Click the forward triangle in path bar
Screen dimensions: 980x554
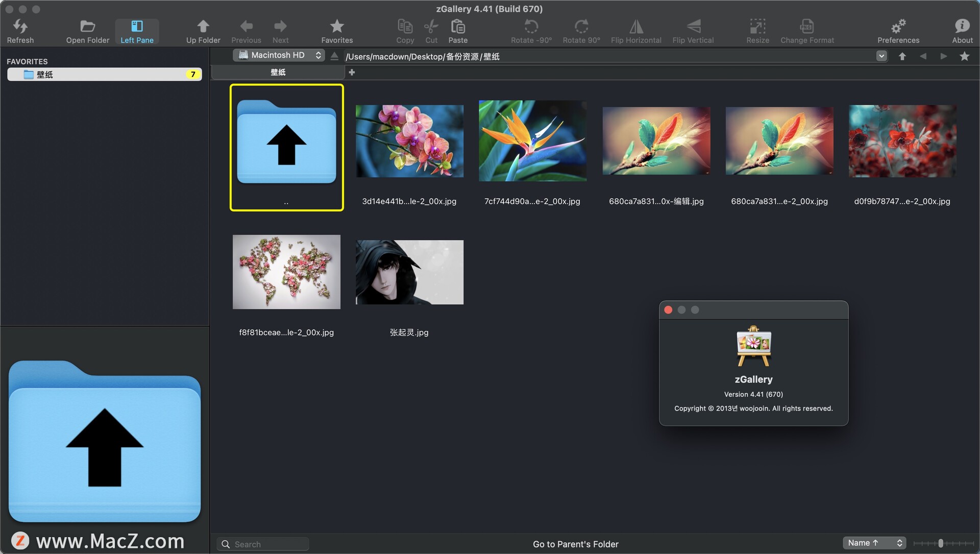pyautogui.click(x=943, y=56)
